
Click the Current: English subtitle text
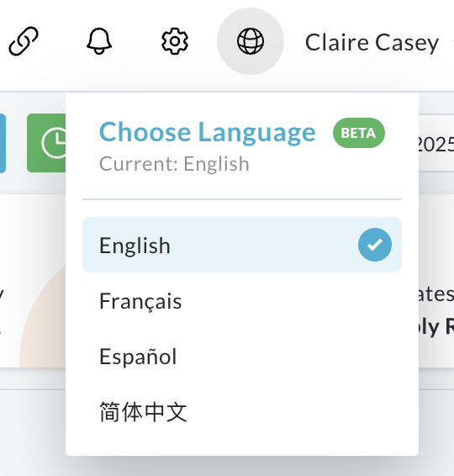coord(174,164)
